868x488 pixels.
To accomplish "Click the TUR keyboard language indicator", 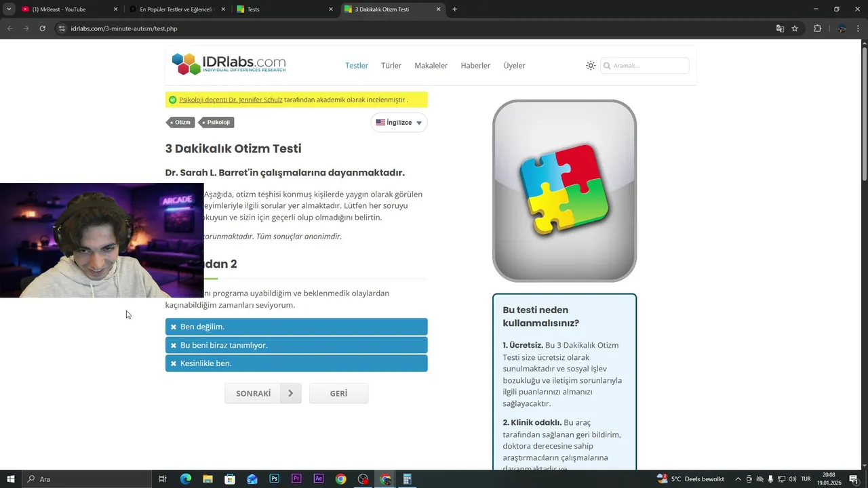I will click(806, 479).
